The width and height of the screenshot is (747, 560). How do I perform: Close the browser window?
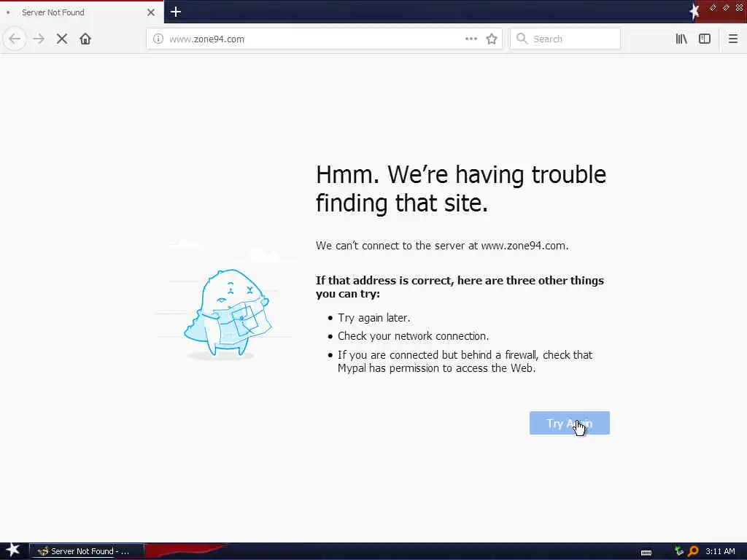click(740, 7)
